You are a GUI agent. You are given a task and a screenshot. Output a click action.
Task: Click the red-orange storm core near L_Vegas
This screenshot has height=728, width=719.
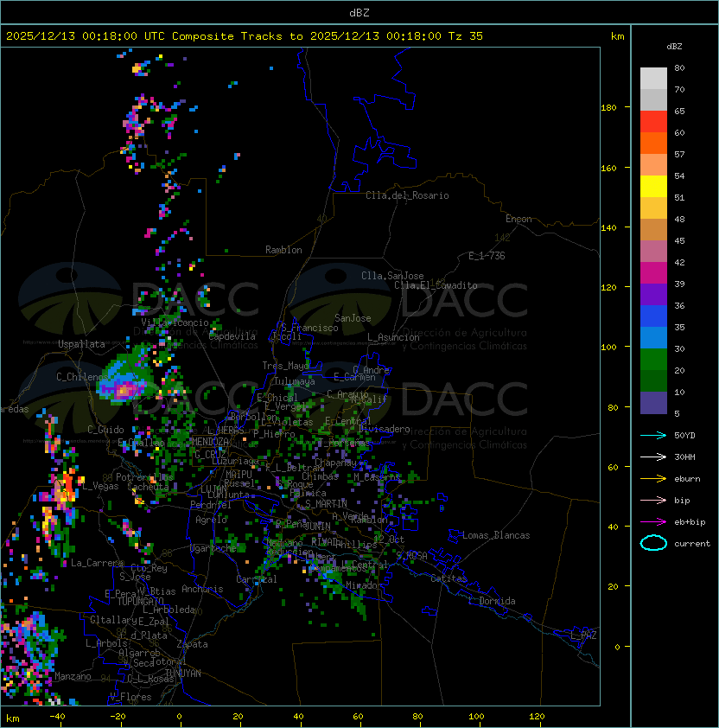pos(67,482)
